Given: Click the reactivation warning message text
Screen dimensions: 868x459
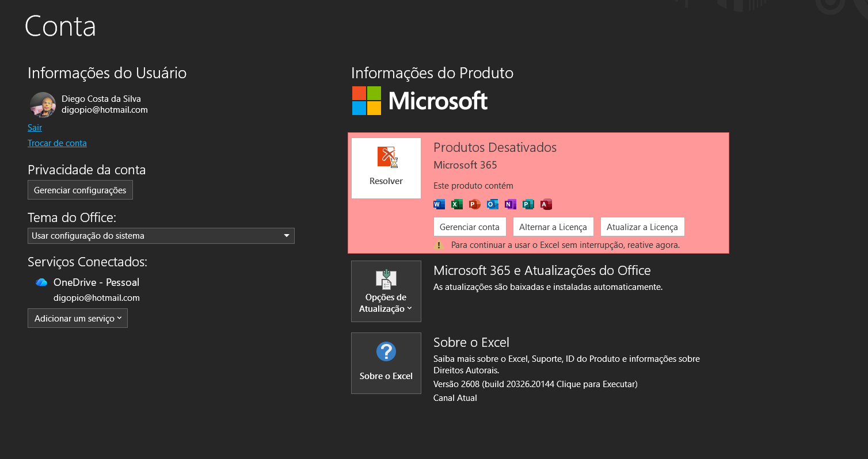Looking at the screenshot, I should [565, 245].
